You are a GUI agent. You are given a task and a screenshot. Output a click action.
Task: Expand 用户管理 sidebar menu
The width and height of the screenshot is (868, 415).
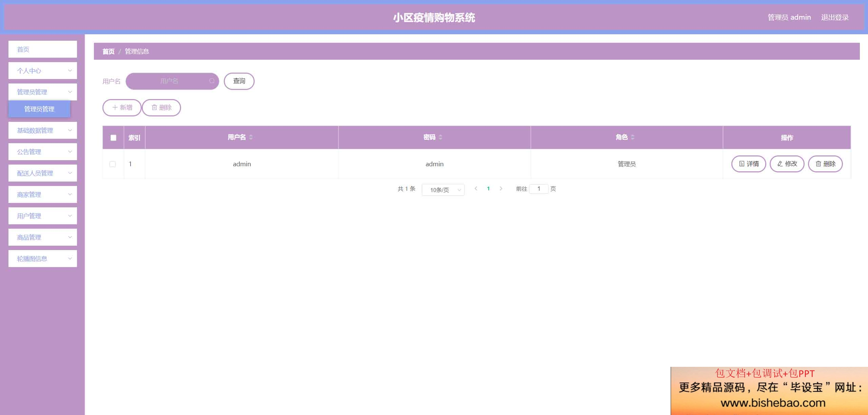tap(43, 216)
